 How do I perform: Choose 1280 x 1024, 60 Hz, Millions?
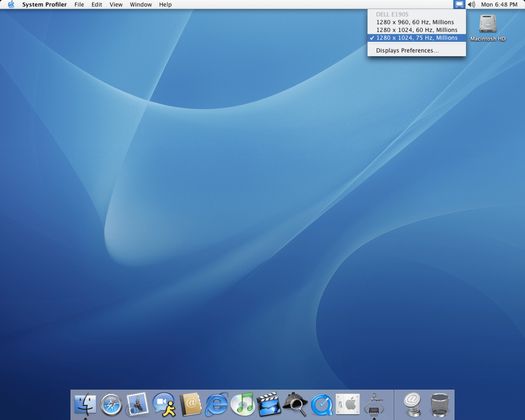click(x=417, y=30)
